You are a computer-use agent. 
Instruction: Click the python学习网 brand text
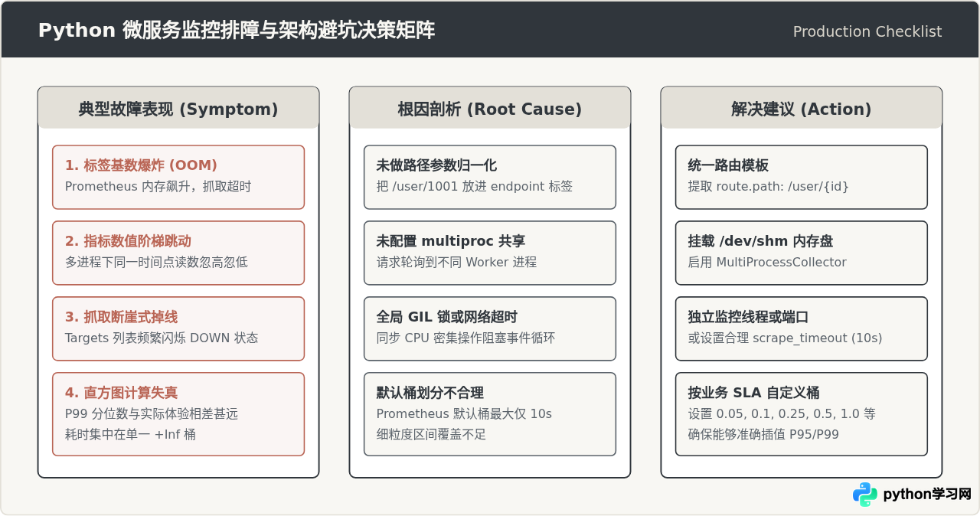tap(927, 495)
